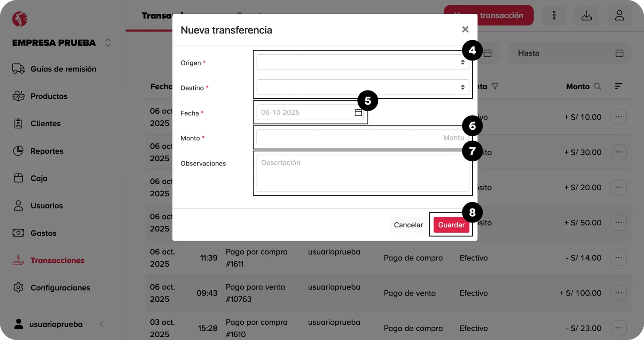The width and height of the screenshot is (644, 340).
Task: Open the three-dot vertical options menu
Action: coord(554,16)
